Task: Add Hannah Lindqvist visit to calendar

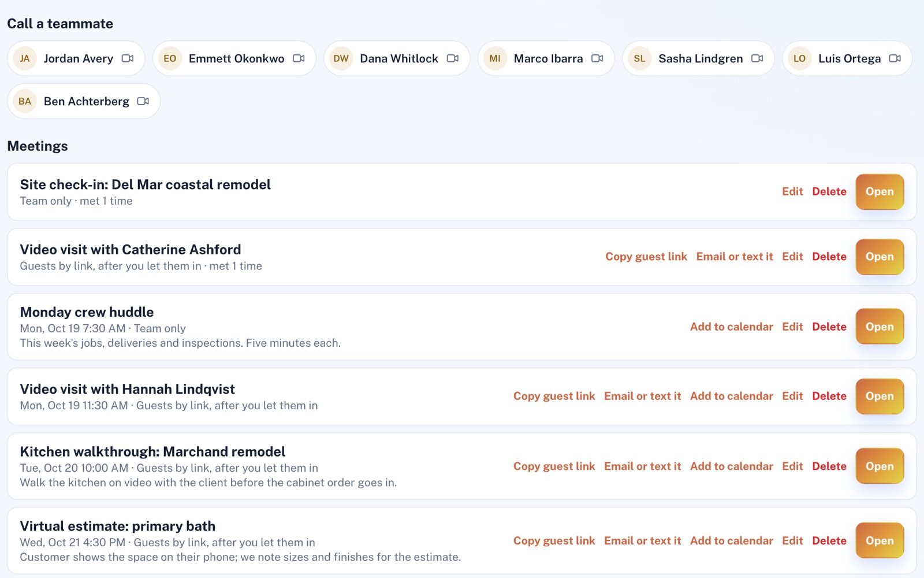Action: (x=732, y=396)
